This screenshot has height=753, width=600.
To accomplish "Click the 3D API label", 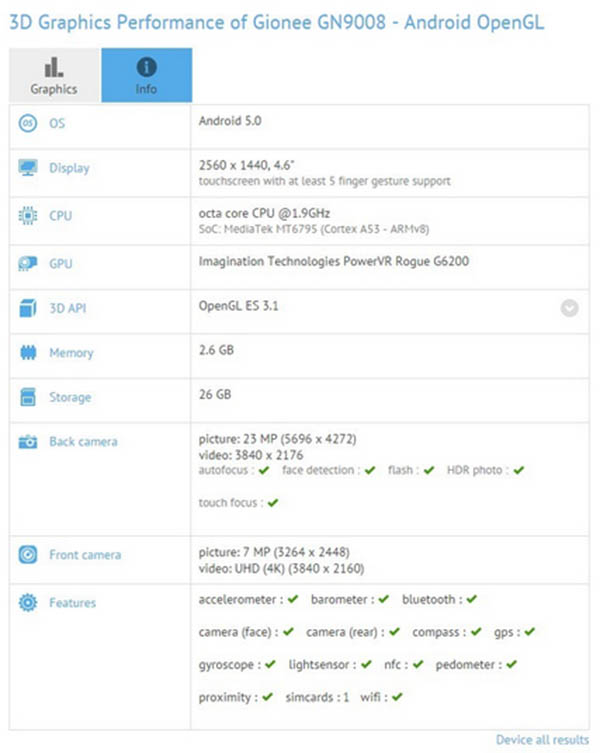I will pyautogui.click(x=68, y=308).
